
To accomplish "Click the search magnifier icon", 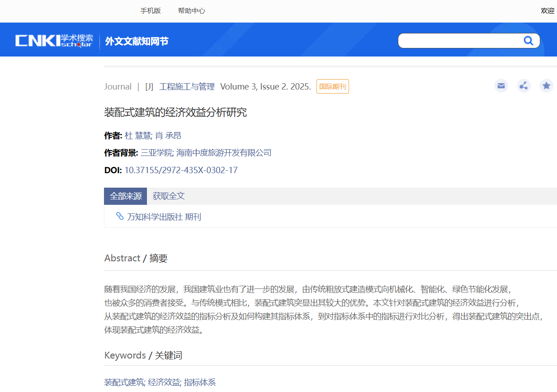I will pyautogui.click(x=528, y=41).
